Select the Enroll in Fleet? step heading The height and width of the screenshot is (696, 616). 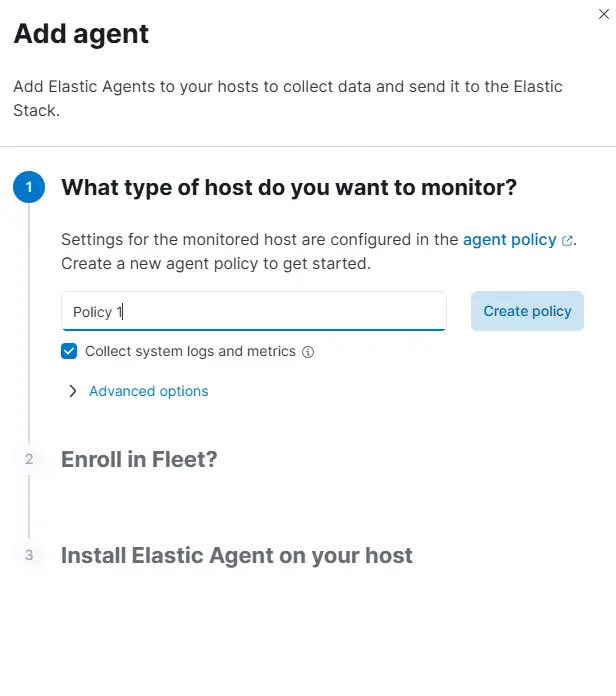pyautogui.click(x=139, y=459)
